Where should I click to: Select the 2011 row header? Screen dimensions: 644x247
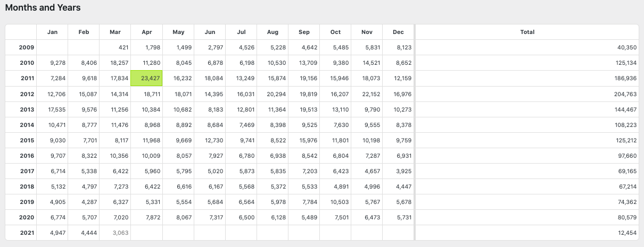coord(27,78)
